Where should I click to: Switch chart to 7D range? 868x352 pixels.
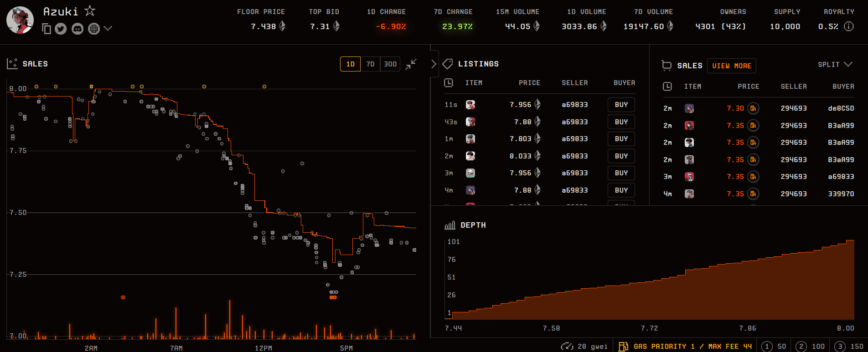[370, 64]
